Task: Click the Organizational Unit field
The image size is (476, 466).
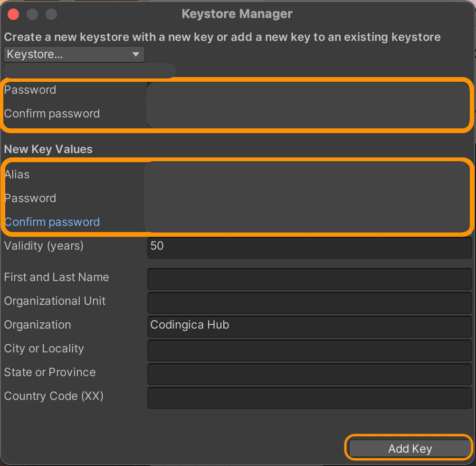Action: 309,303
